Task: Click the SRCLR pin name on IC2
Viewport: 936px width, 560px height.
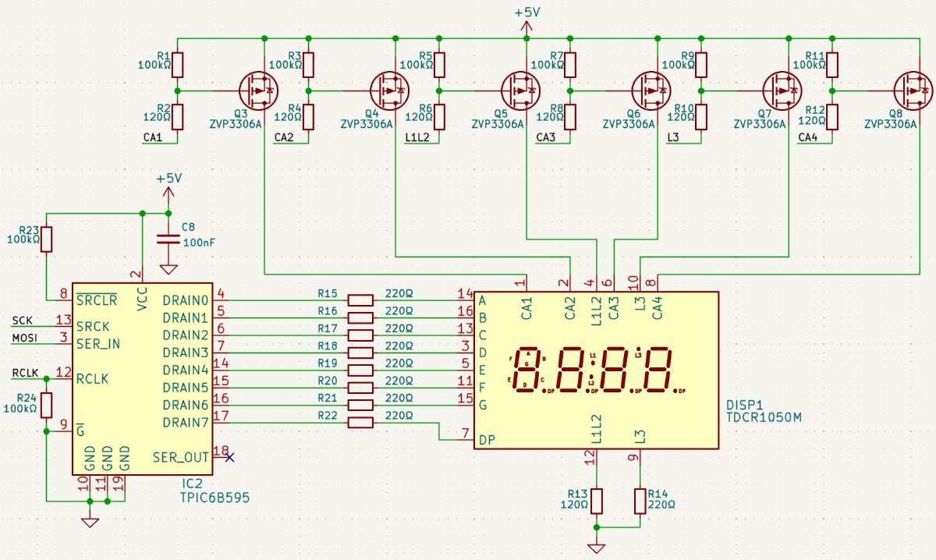Action: pos(97,300)
